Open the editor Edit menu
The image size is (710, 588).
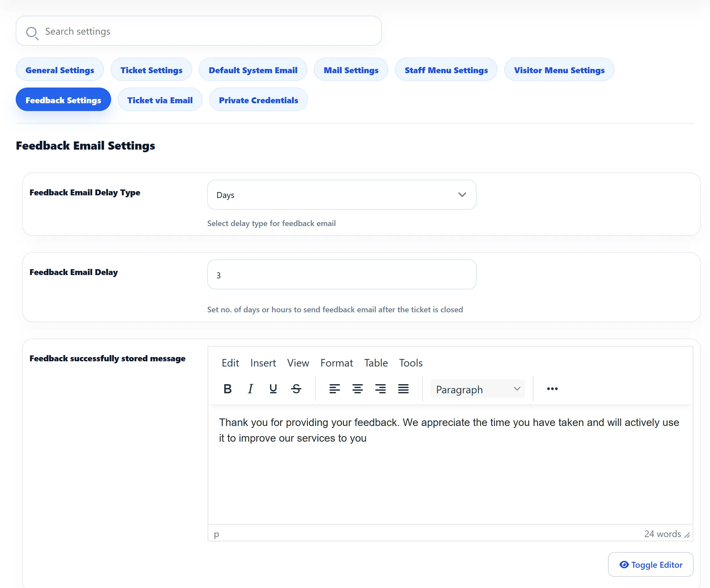coord(230,363)
